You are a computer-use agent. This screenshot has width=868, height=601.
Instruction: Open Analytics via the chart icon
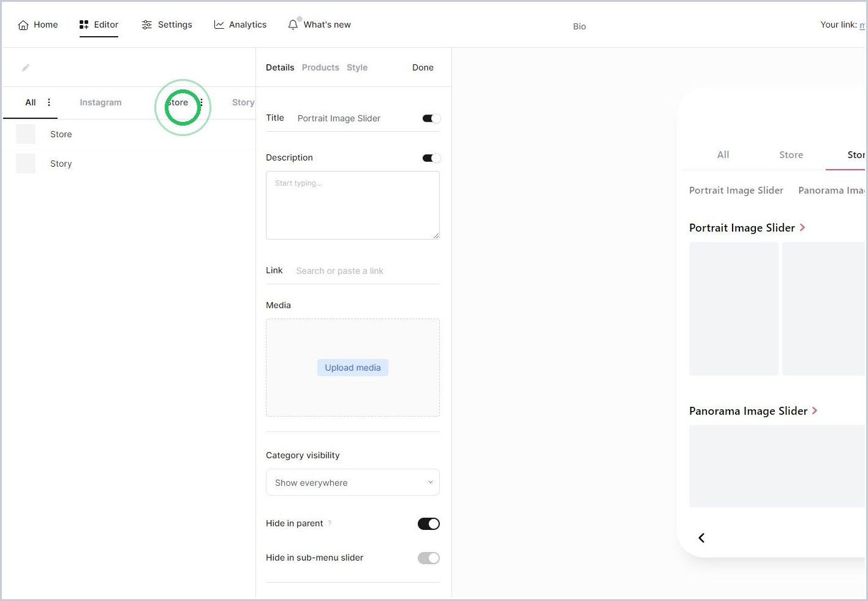click(219, 25)
